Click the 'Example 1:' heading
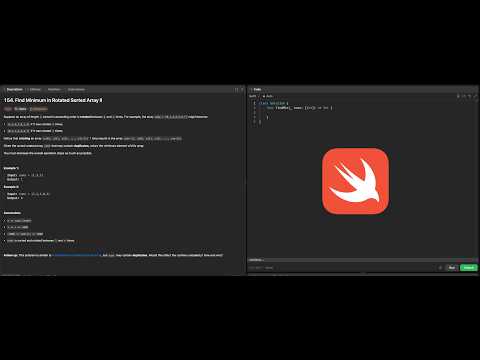 11,168
